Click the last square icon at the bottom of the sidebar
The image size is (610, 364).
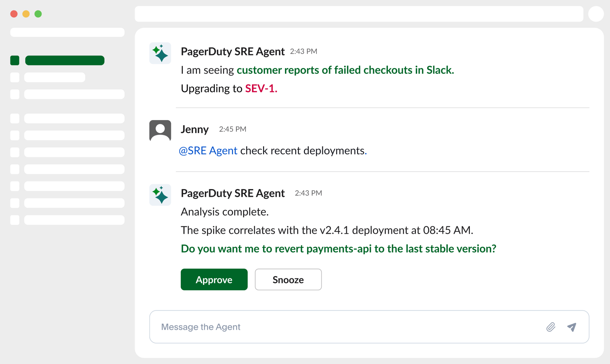pyautogui.click(x=15, y=220)
